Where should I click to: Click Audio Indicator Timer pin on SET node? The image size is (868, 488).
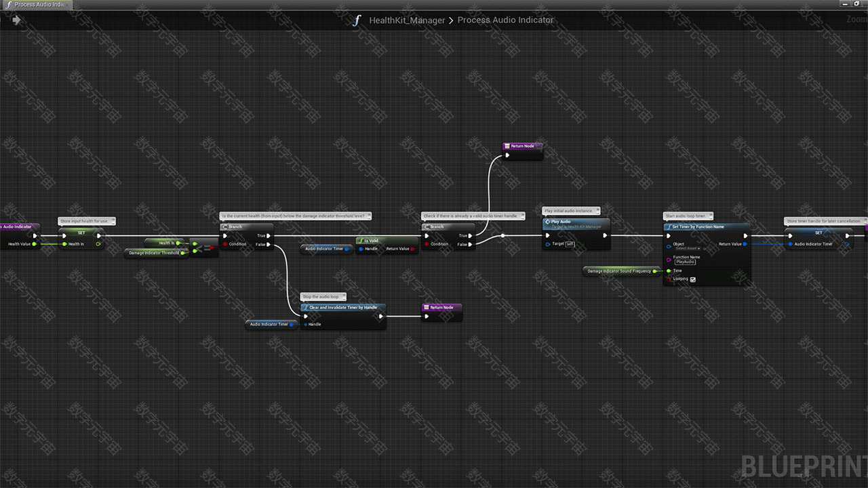pos(791,244)
